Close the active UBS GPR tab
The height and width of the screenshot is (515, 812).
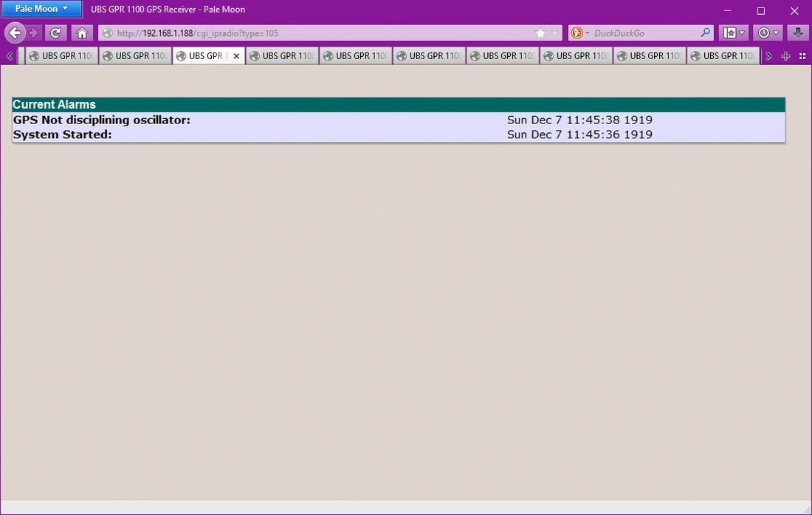coord(236,56)
